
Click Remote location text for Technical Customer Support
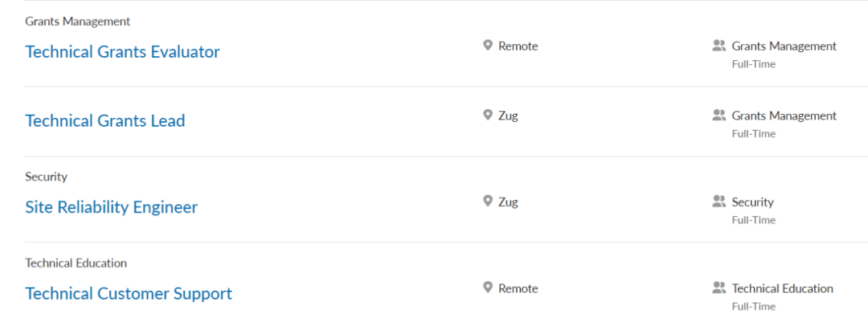tap(518, 288)
